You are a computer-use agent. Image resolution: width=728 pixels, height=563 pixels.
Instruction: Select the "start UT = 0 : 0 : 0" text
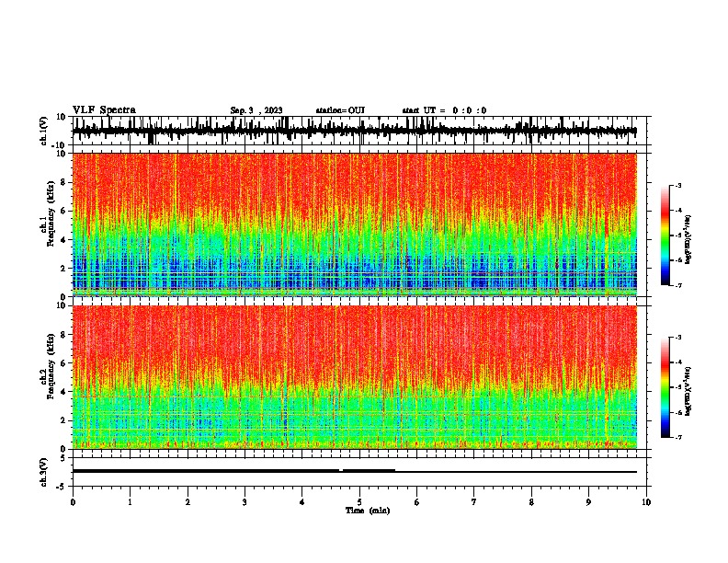pyautogui.click(x=444, y=110)
